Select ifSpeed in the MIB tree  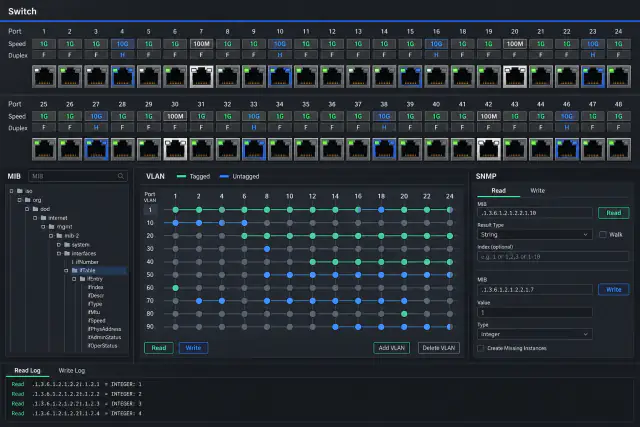[96, 320]
